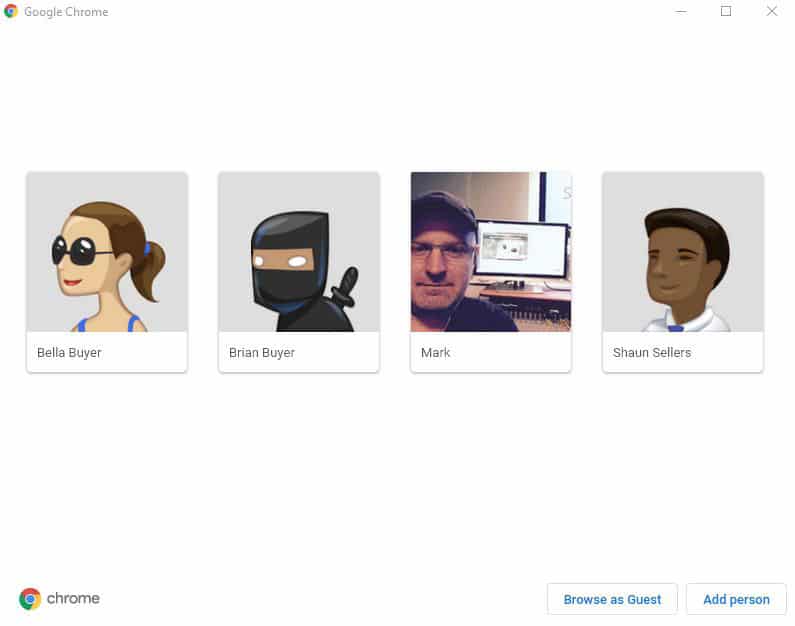The width and height of the screenshot is (795, 626).
Task: Click the Shaun Sellers name label
Action: (652, 352)
